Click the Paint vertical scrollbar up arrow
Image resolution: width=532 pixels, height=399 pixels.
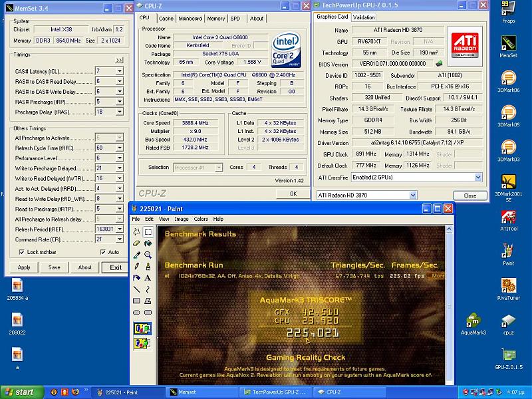449,229
